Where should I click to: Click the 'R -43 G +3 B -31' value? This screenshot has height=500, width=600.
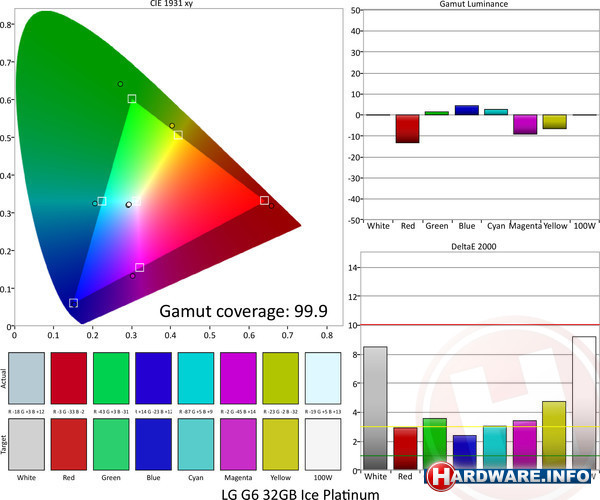pyautogui.click(x=111, y=412)
